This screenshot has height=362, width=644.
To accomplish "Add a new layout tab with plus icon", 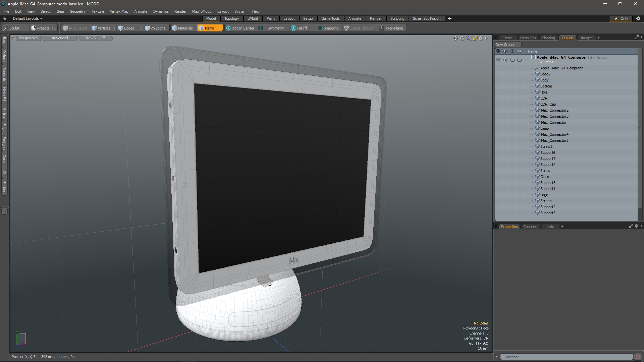I will pos(449,18).
